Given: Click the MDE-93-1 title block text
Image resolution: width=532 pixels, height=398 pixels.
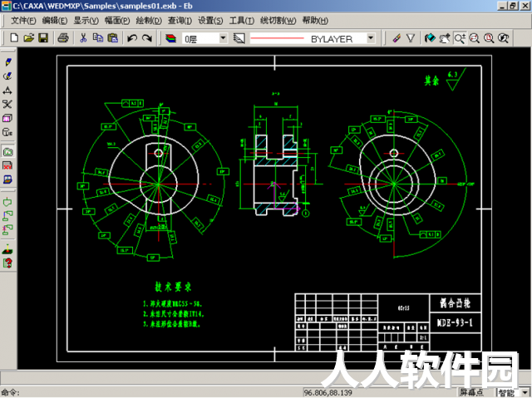Looking at the screenshot, I should (455, 322).
